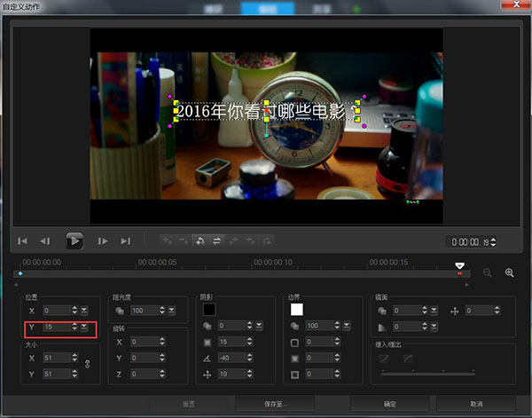Click the reverse keyframes icon in keyframe toolbar

200,240
